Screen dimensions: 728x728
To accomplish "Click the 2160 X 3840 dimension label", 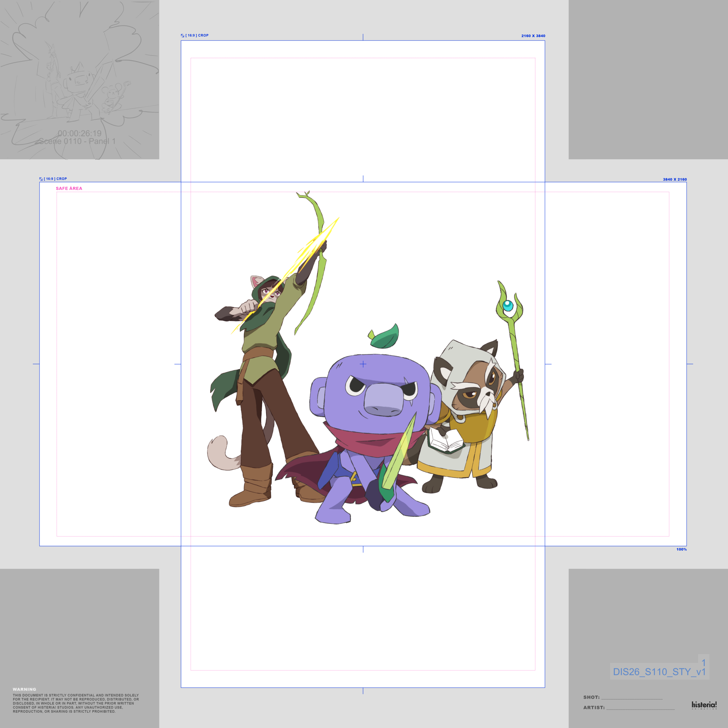I will (533, 36).
